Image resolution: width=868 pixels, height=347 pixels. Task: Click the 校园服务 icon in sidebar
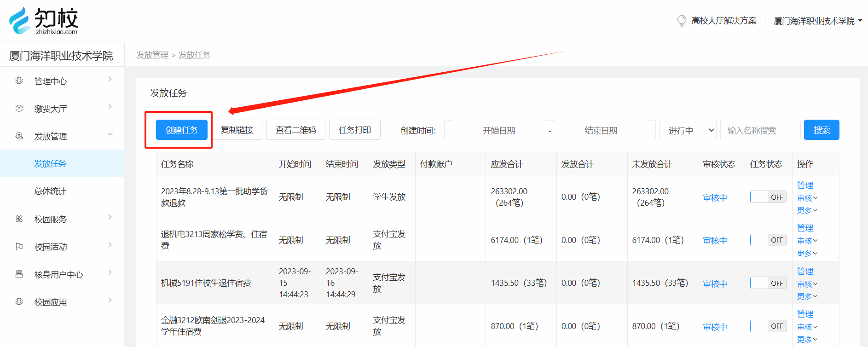pyautogui.click(x=19, y=219)
